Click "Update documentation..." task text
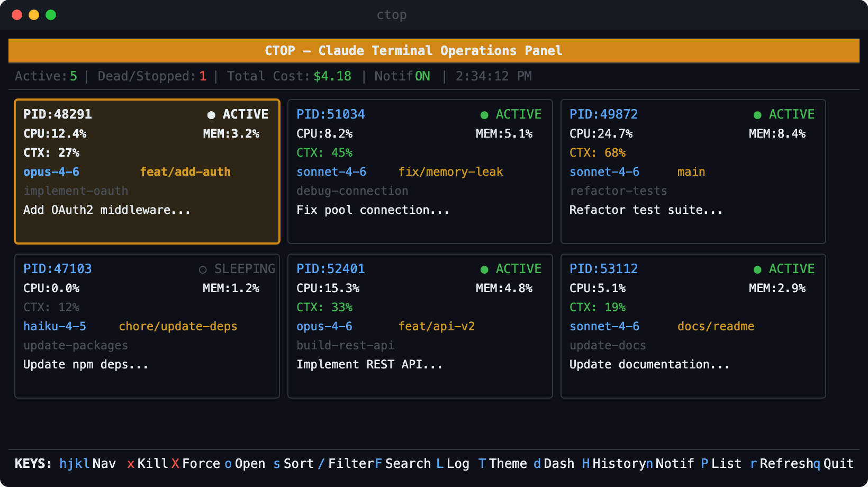The width and height of the screenshot is (868, 487). click(x=649, y=365)
